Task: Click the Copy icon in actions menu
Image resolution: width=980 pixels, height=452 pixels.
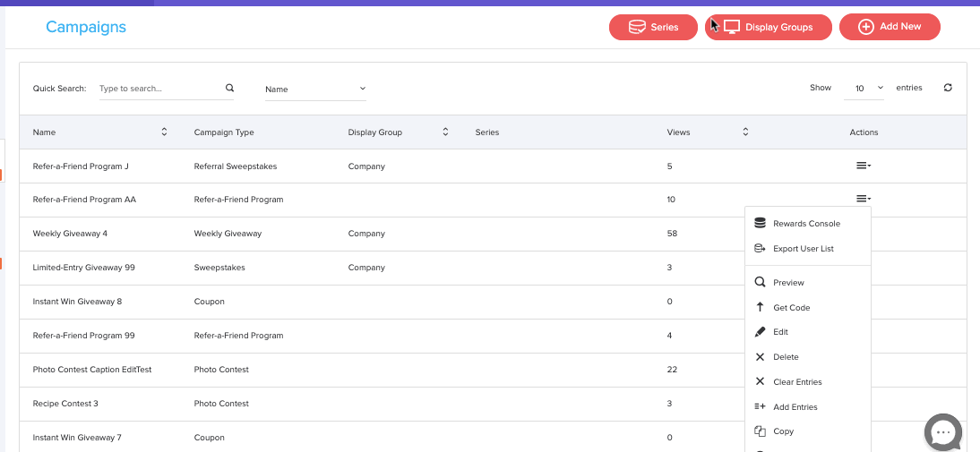Action: click(x=760, y=431)
